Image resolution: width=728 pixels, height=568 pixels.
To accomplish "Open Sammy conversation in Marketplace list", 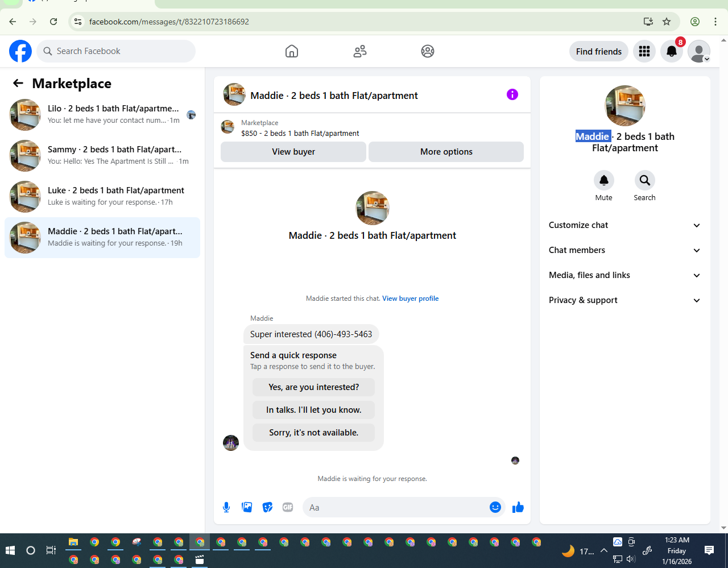I will 102,155.
